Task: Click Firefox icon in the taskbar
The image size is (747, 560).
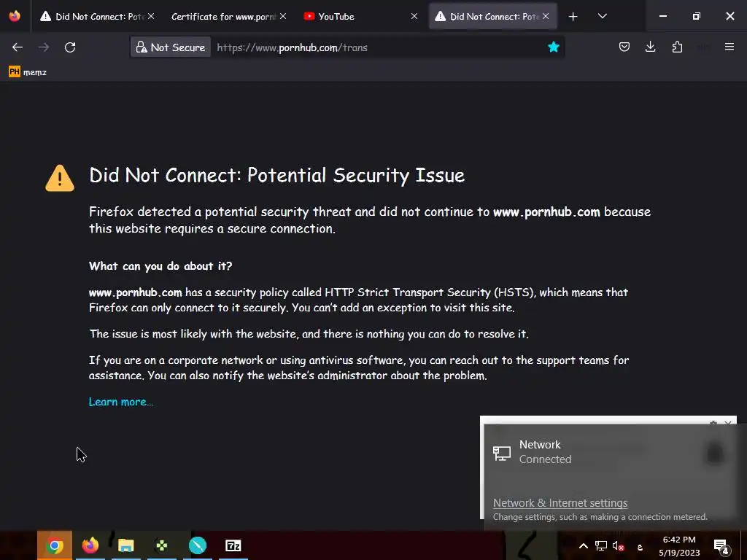Action: pyautogui.click(x=90, y=545)
